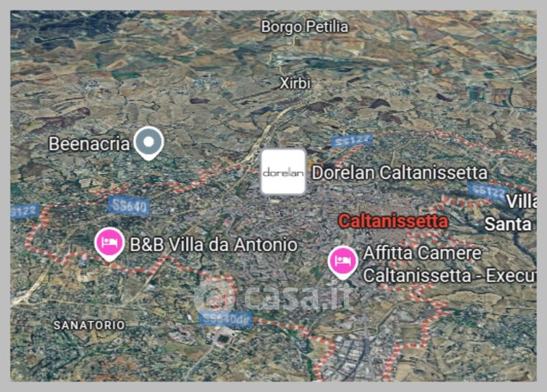This screenshot has height=392, width=547.
Task: Select the Xirbi locality label
Action: coord(295,83)
